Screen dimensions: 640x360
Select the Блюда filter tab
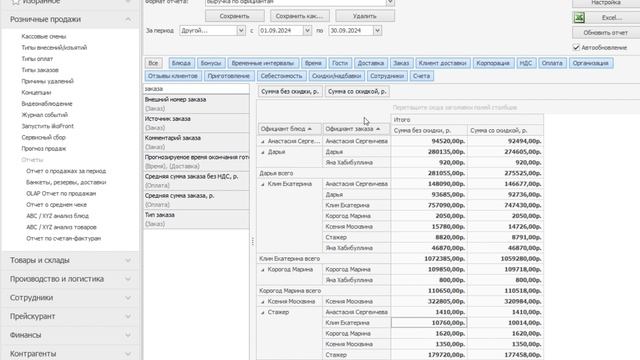(181, 63)
